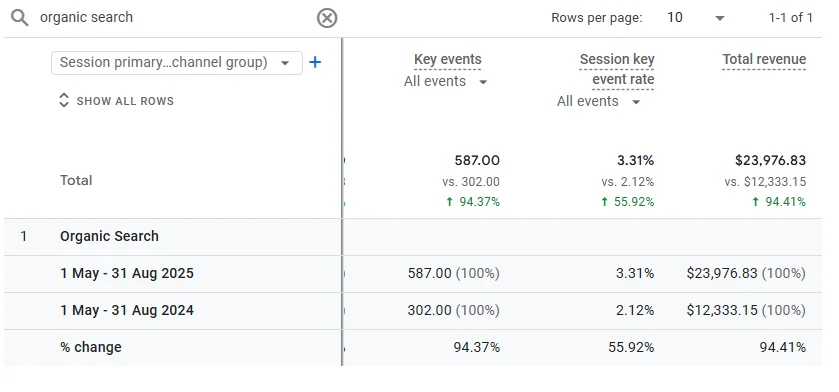Click green 94.37% increase indicator

473,202
